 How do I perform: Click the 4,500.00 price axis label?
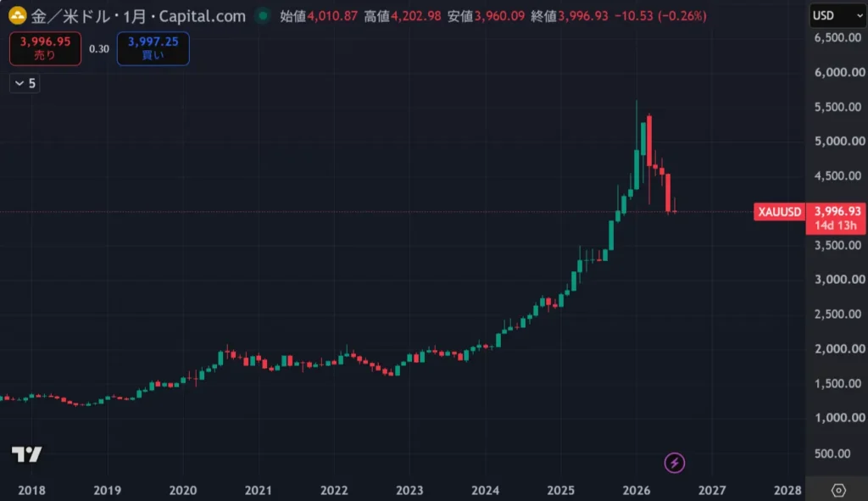(837, 176)
